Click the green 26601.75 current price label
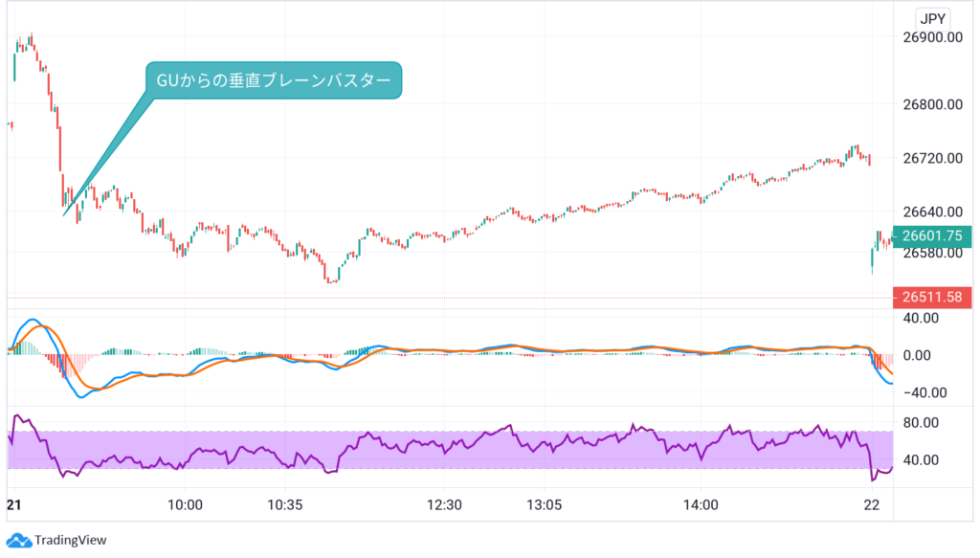Screen dimensions: 980x558 click(x=931, y=234)
